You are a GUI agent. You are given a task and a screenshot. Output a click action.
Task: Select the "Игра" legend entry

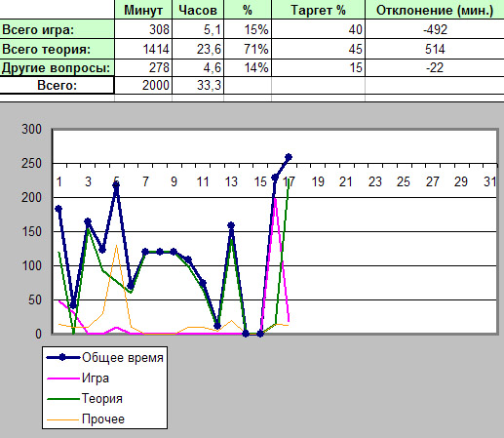coord(78,378)
